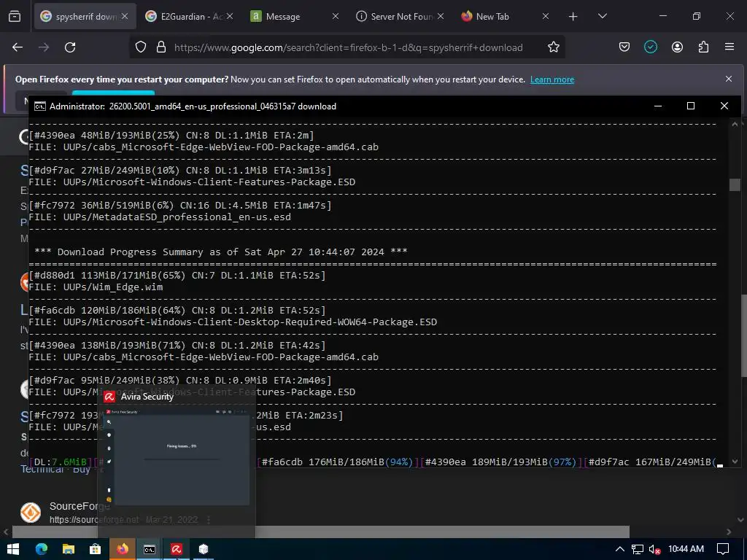747x560 pixels.
Task: Switch to Firefox in the taskbar
Action: coord(123,549)
